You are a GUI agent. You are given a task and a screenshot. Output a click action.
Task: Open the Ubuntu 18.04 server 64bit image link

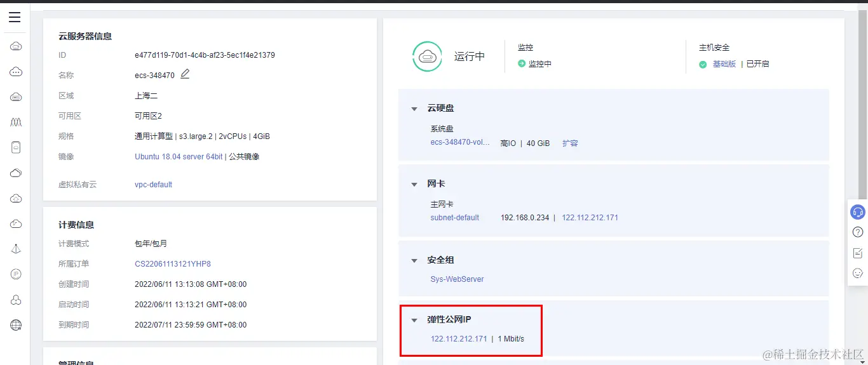[179, 157]
